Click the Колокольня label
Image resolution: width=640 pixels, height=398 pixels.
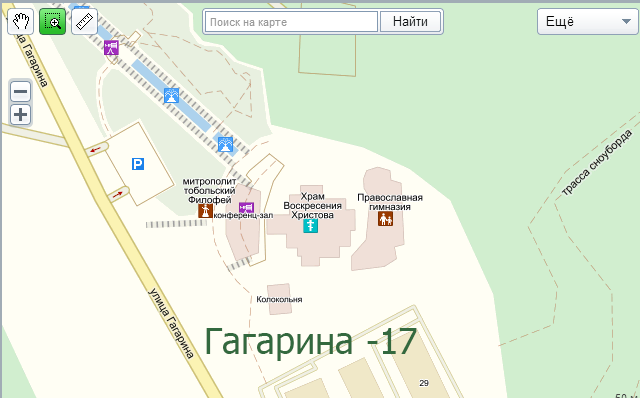tap(279, 299)
